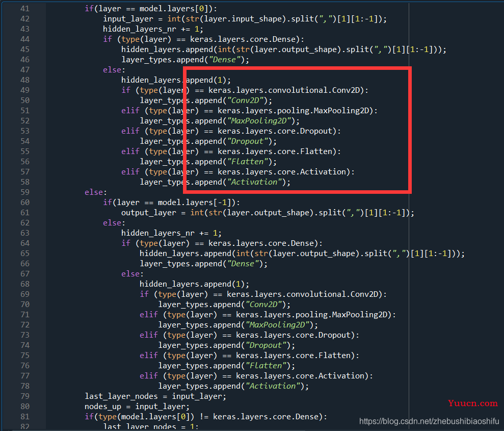
Task: Click the model.layers[0] check on line 81
Action: tap(206, 417)
